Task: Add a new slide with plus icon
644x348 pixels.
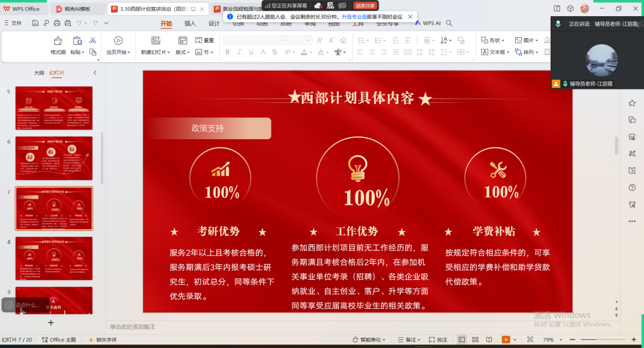Action: coord(51,323)
